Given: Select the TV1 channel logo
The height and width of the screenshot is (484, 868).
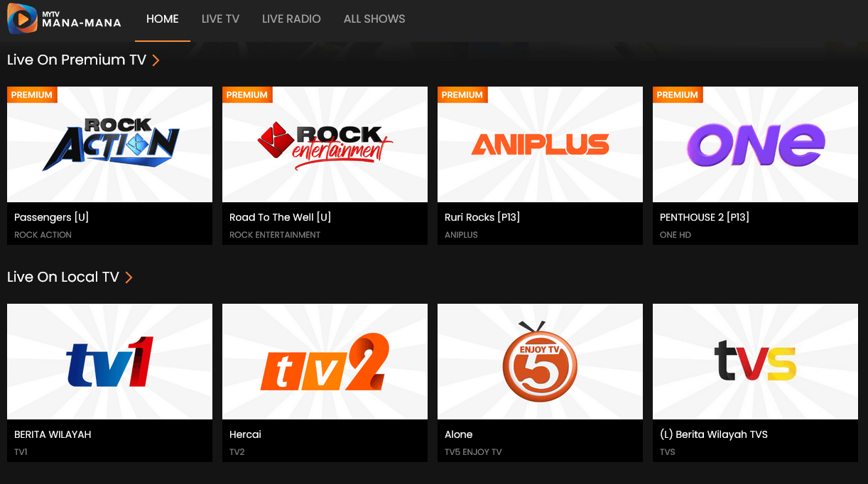Looking at the screenshot, I should (x=110, y=362).
